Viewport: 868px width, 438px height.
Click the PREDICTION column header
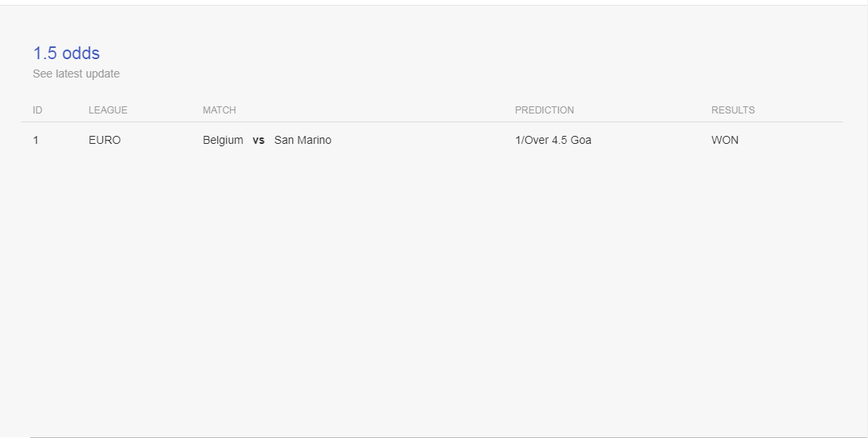[x=544, y=109]
